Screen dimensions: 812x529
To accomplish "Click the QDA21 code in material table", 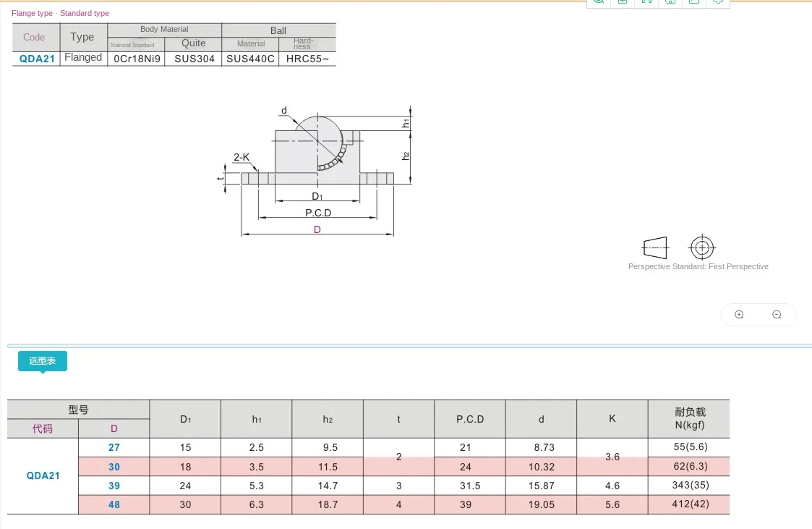I will [36, 59].
